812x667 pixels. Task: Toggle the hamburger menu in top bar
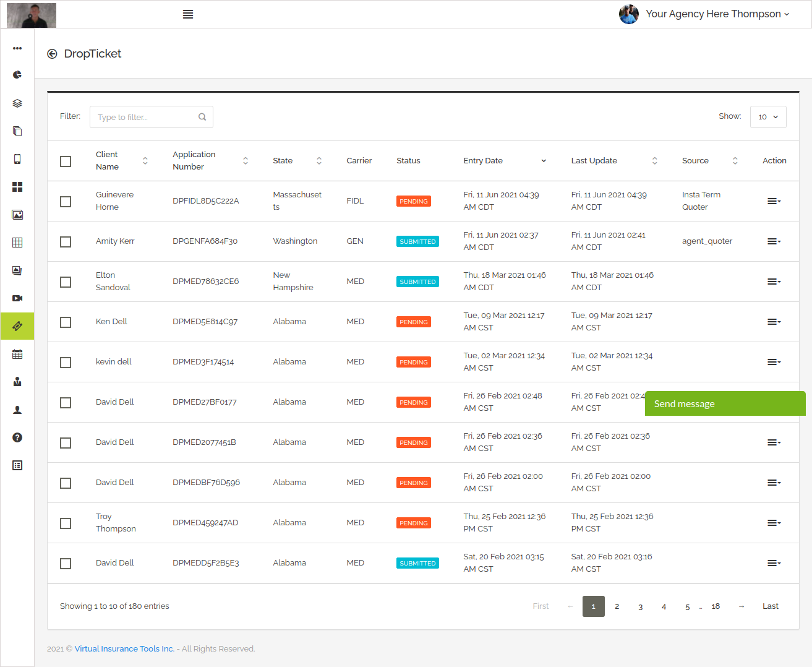tap(188, 14)
